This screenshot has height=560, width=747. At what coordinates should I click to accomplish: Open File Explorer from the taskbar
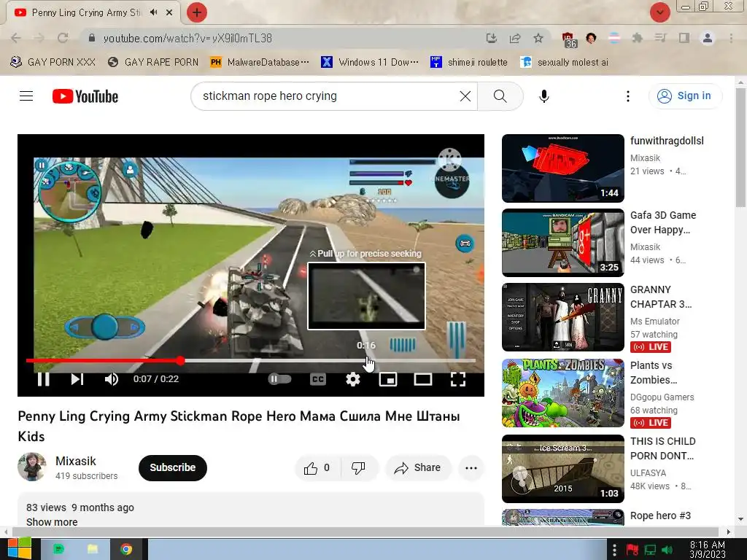tap(92, 549)
